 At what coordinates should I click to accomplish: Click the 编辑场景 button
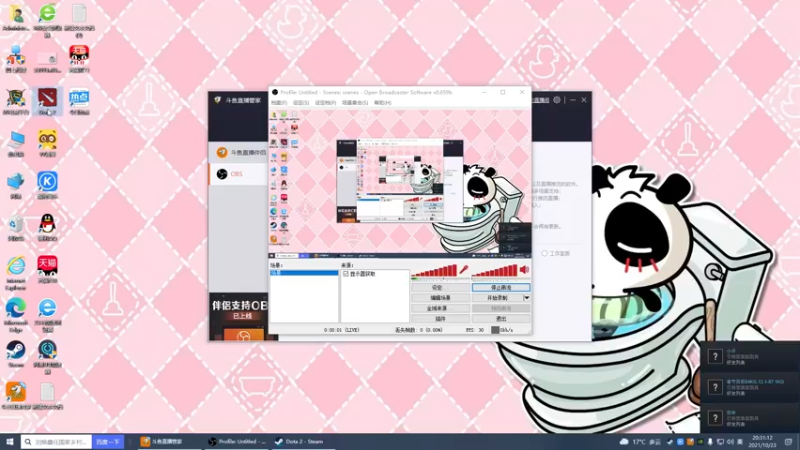(440, 297)
